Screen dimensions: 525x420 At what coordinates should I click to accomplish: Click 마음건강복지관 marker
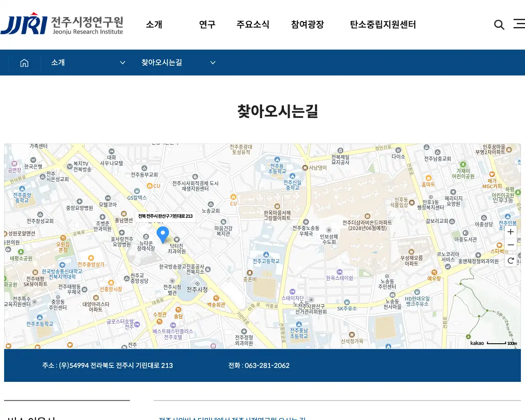(224, 222)
